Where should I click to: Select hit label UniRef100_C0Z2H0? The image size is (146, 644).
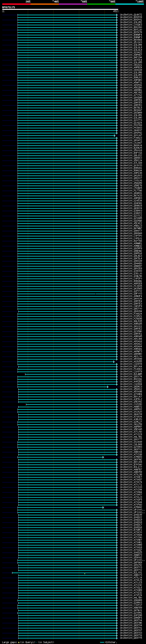131,405
